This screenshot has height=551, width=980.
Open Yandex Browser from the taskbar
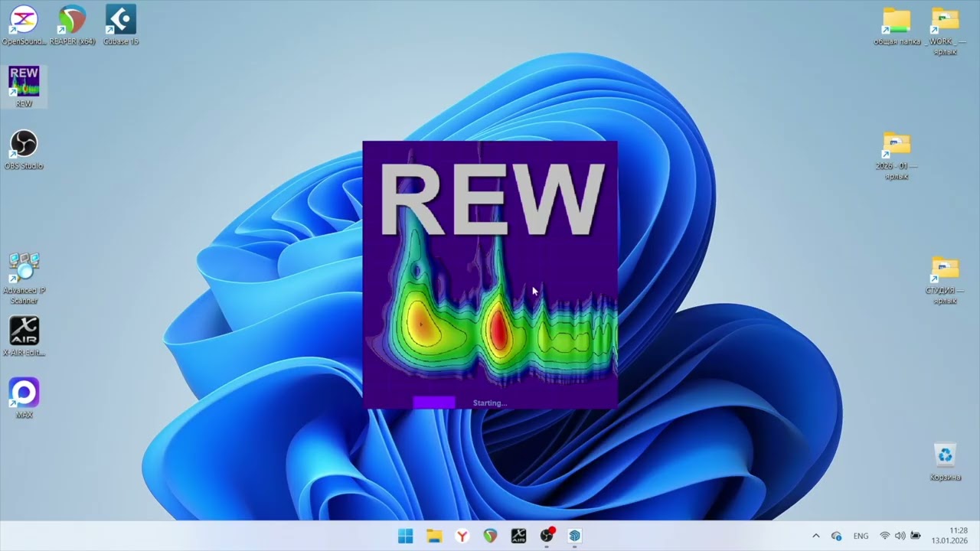point(462,536)
